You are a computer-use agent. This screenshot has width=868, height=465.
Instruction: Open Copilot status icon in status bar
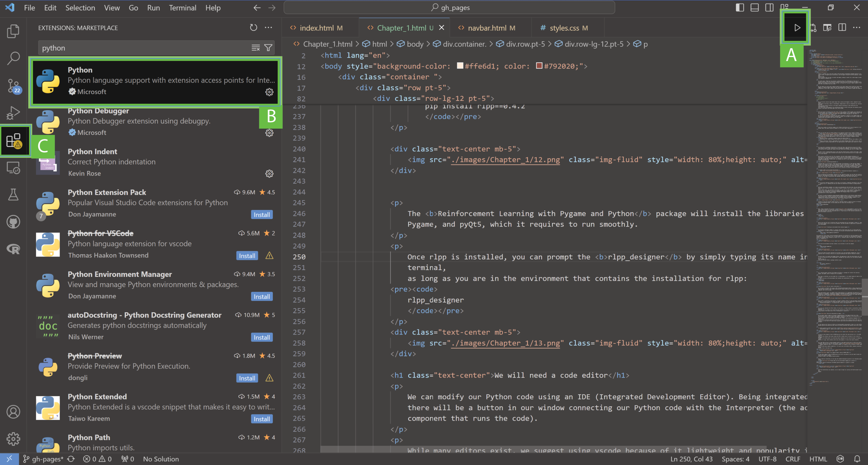tap(840, 459)
